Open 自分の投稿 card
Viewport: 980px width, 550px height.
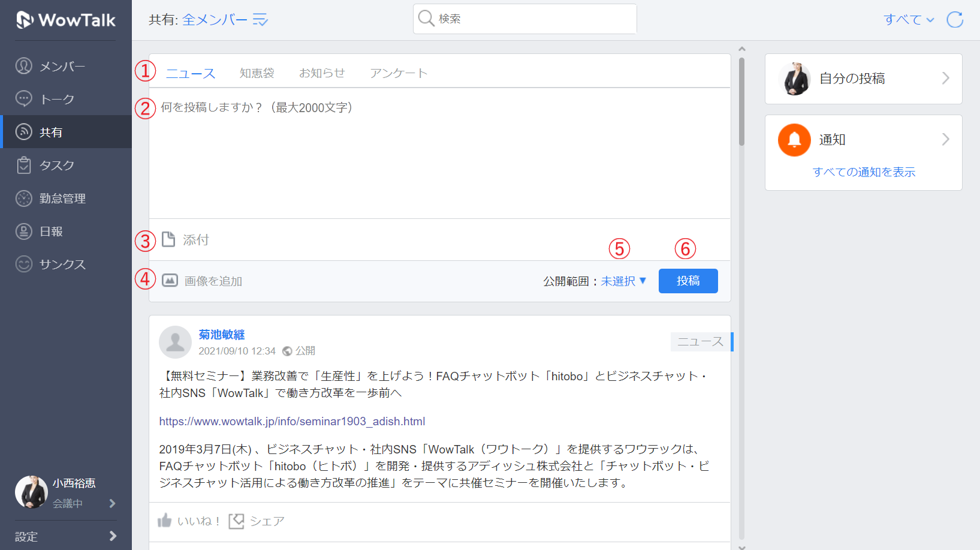(864, 79)
